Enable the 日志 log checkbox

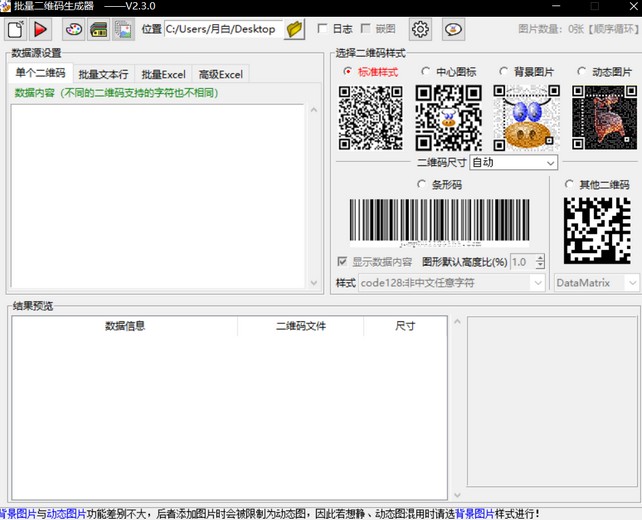point(323,29)
